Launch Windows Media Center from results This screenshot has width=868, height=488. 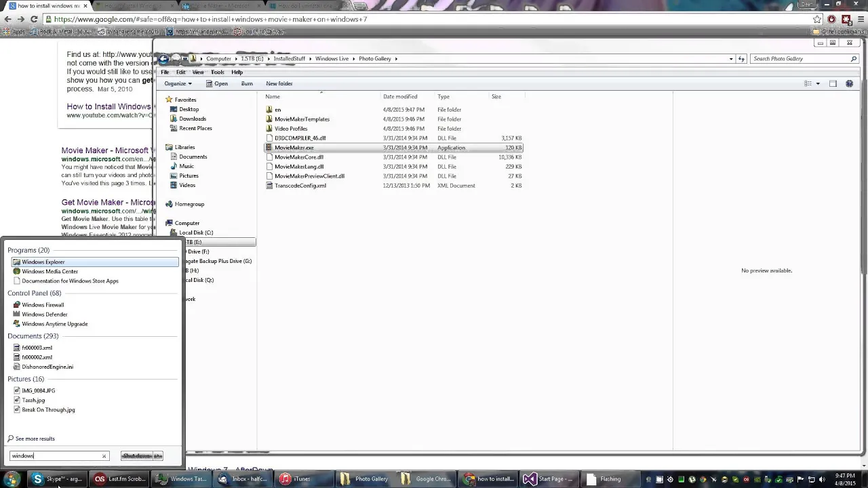[x=94, y=271]
